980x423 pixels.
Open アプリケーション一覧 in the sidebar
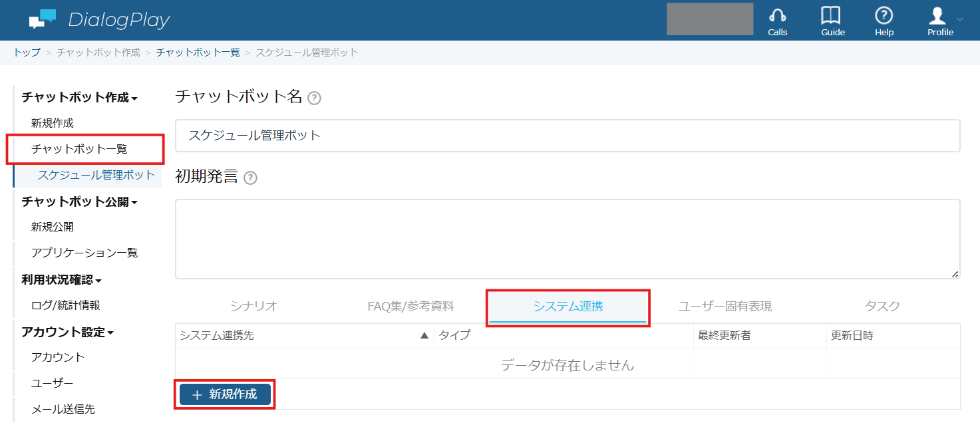point(84,253)
